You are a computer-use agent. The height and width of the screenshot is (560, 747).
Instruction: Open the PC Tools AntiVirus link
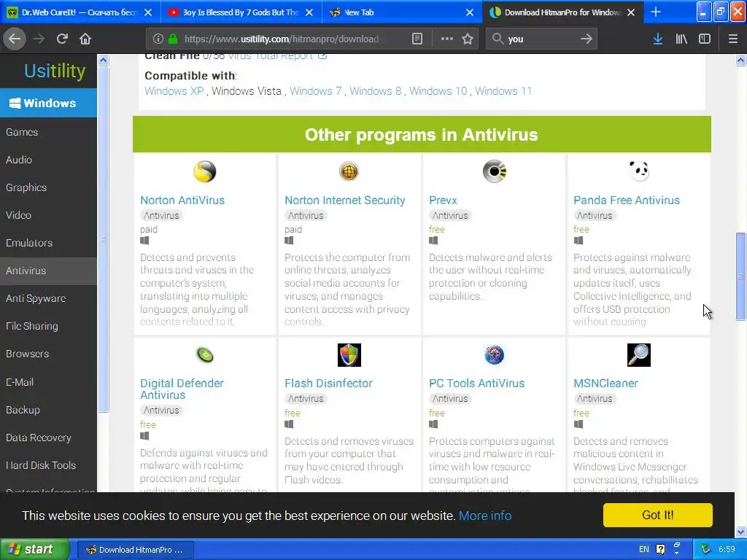pyautogui.click(x=476, y=384)
